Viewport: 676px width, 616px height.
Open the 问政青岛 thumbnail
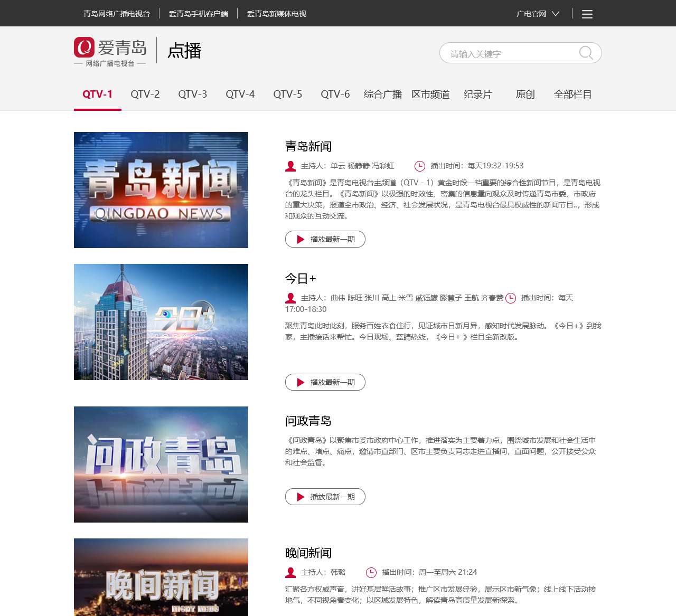coord(161,465)
